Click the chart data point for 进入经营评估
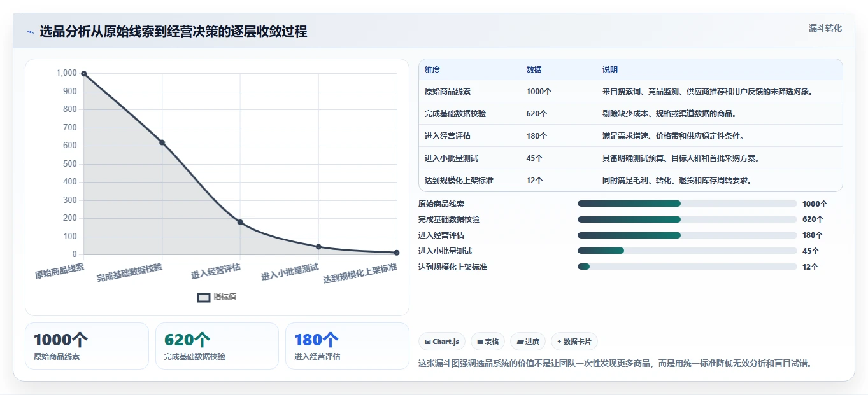Viewport: 868px width, 395px height. pos(240,222)
